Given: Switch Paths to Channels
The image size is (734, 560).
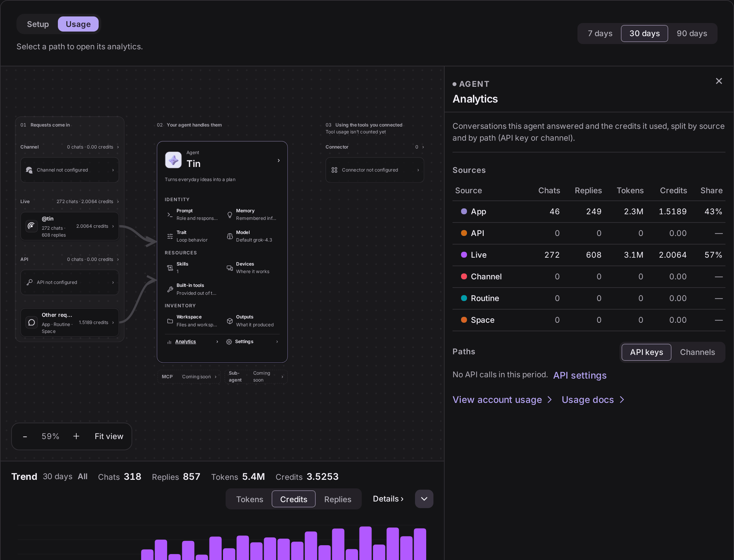Looking at the screenshot, I should 697,352.
